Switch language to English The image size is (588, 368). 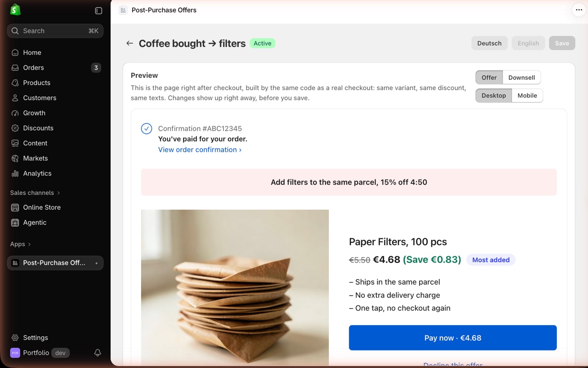point(528,43)
